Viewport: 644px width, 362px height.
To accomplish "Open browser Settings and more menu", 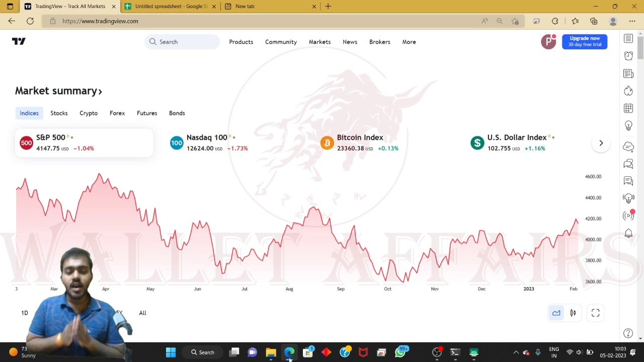I will (632, 21).
